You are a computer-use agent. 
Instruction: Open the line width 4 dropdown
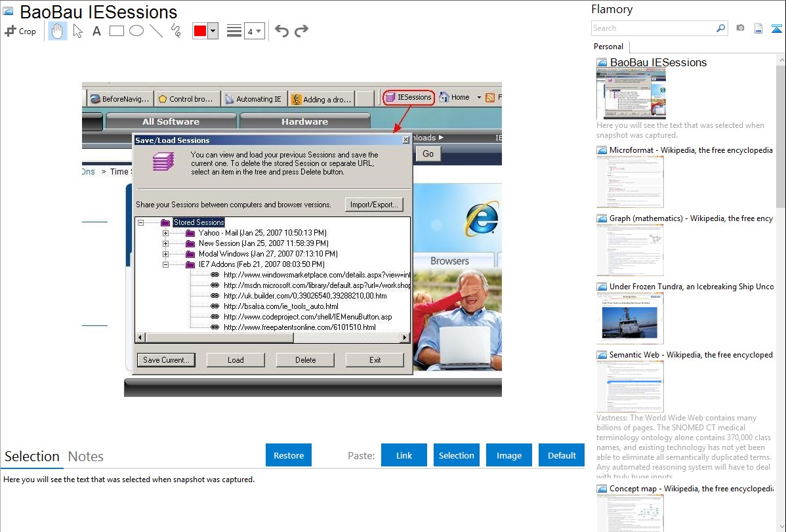(255, 31)
